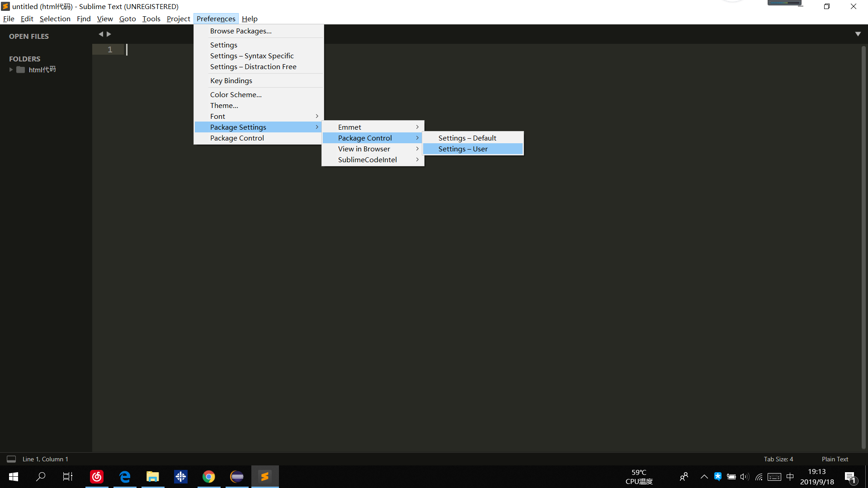Open the Find menu
Screen dimensions: 868x488
tap(84, 19)
